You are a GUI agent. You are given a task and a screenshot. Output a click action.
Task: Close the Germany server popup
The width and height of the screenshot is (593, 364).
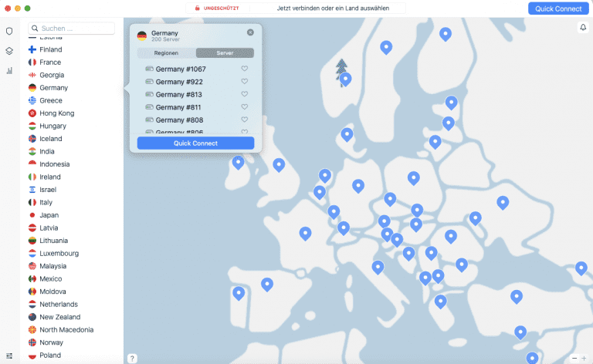pos(250,32)
